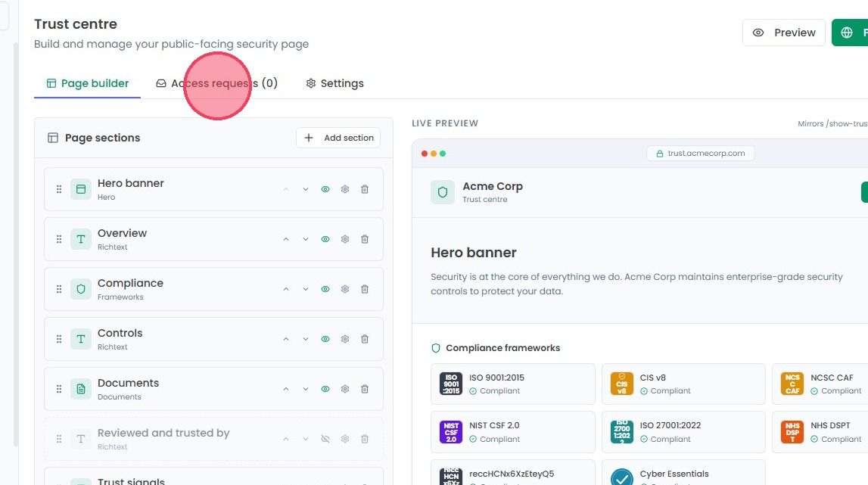The width and height of the screenshot is (868, 485).
Task: Move Compliance section up
Action: click(x=286, y=289)
